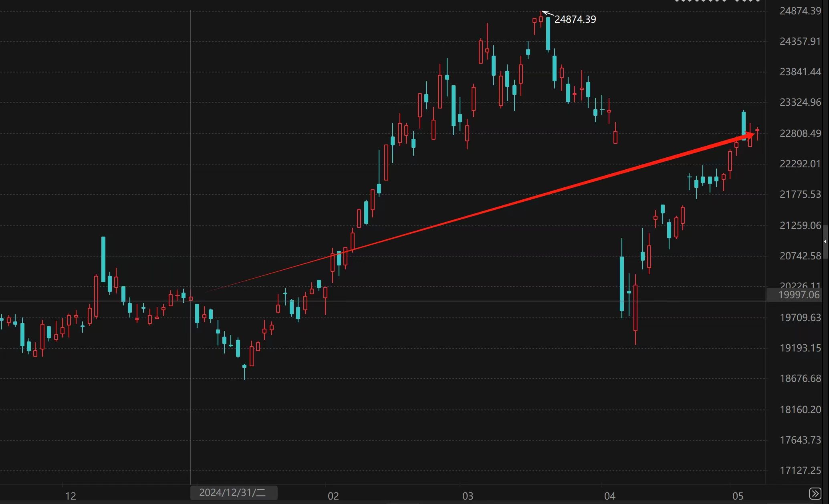
Task: Select the 21775.53 price axis label
Action: 800,195
